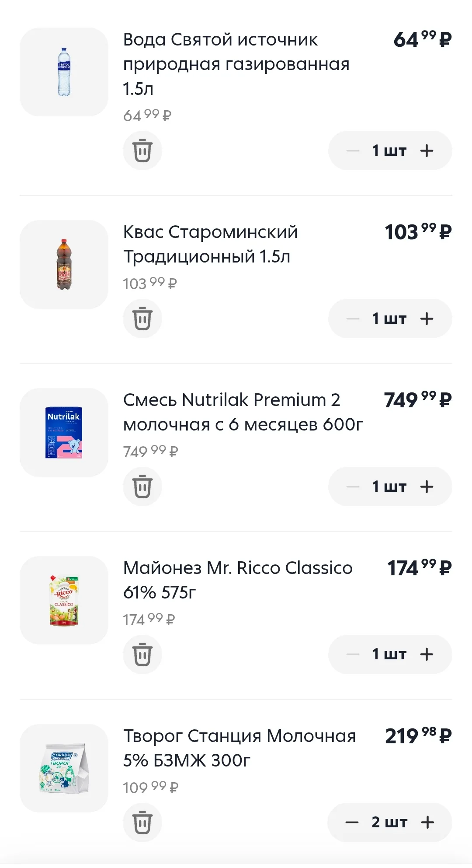Add one more Майонез Mr. Ricco
This screenshot has width=472, height=868.
click(427, 654)
